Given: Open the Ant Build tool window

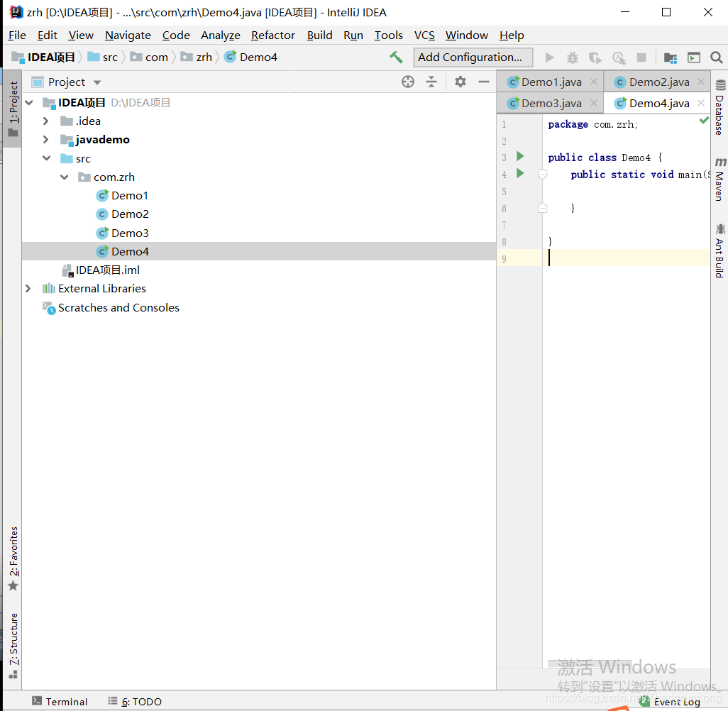Looking at the screenshot, I should coord(719,251).
